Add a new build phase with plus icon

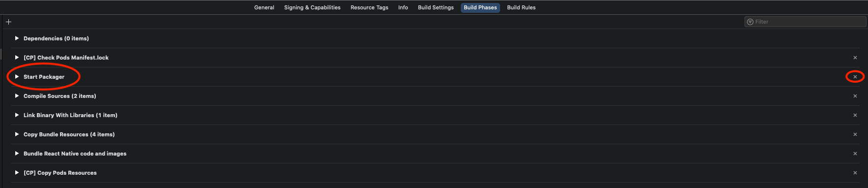tap(8, 22)
